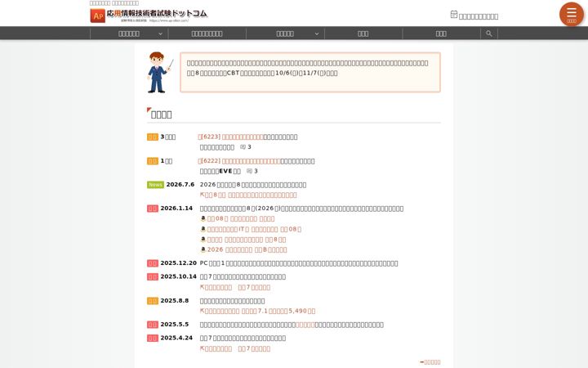This screenshot has width=588, height=368.
Task: Open search with the magnifier icon
Action: pyautogui.click(x=488, y=34)
